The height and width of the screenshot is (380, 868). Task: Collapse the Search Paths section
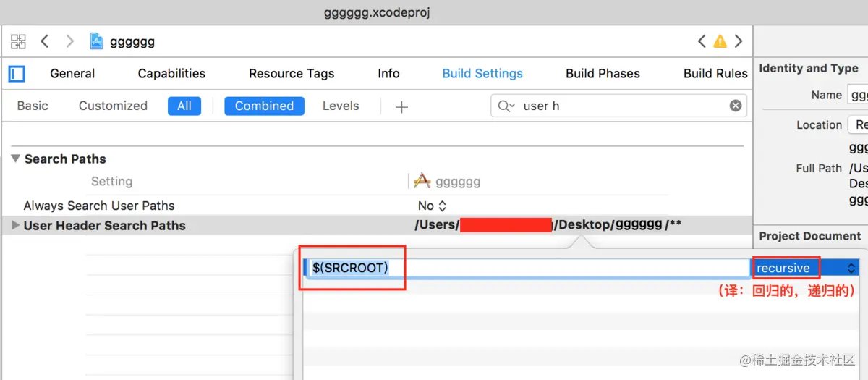click(x=15, y=159)
